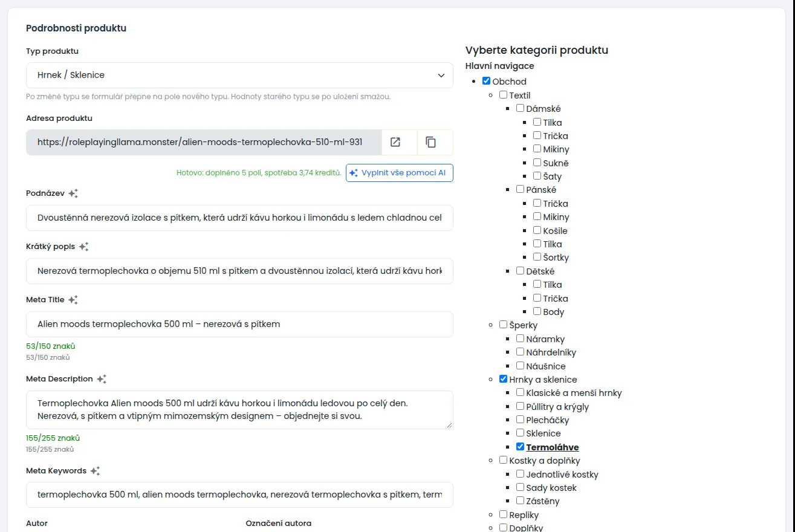Check the Náušnice checkbox

520,366
